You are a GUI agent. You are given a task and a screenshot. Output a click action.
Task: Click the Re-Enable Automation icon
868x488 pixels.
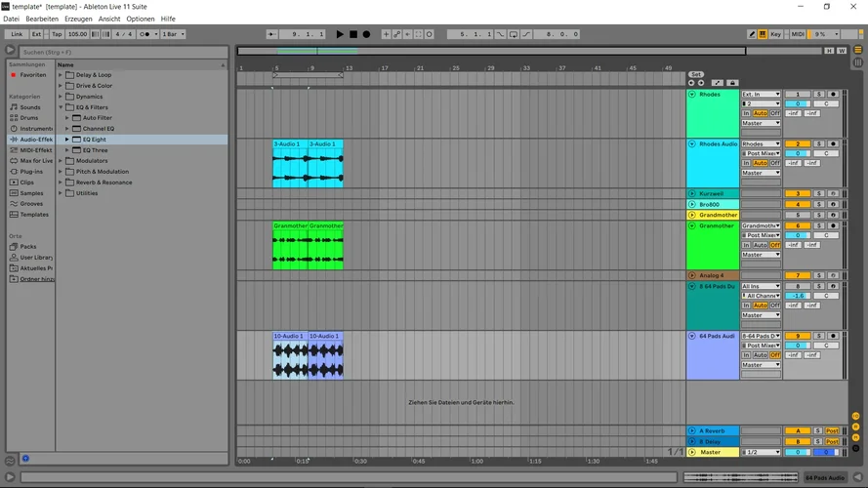click(407, 34)
